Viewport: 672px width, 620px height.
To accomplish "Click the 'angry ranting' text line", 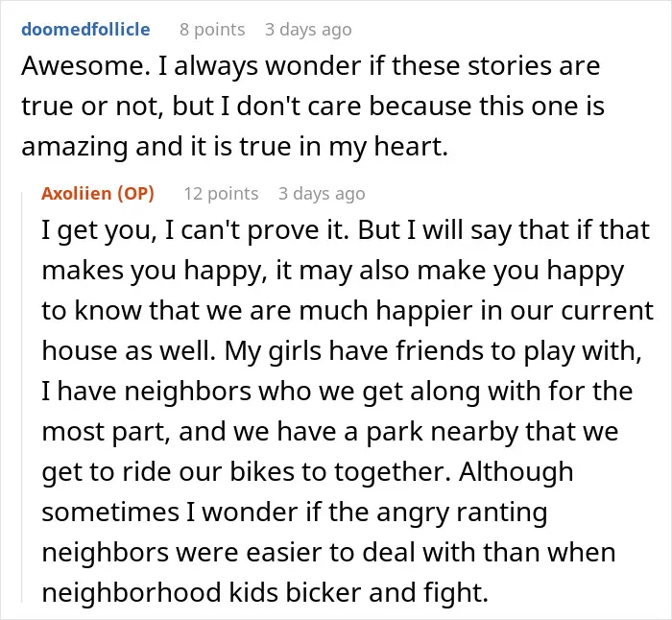I will 295,512.
